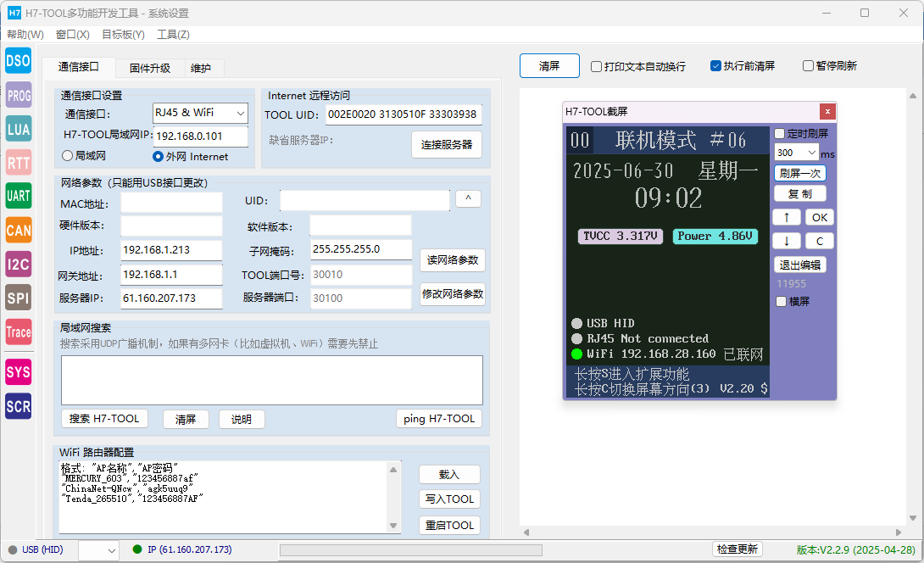Viewport: 924px width, 563px height.
Task: Click the ping H7-TOOL button
Action: pos(439,419)
